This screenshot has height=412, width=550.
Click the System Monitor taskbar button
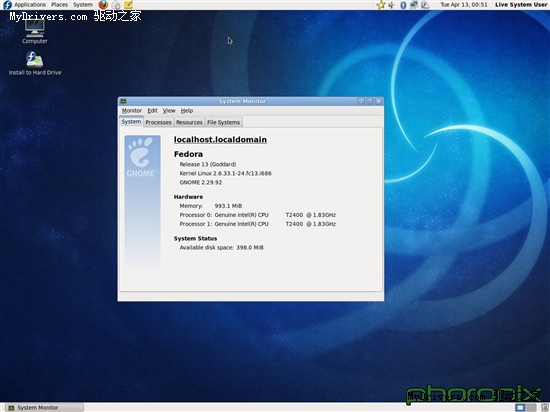pyautogui.click(x=45, y=407)
